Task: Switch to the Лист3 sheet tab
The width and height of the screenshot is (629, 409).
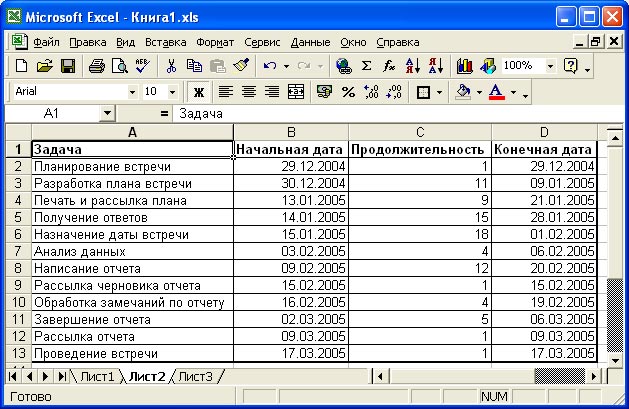Action: pos(195,377)
